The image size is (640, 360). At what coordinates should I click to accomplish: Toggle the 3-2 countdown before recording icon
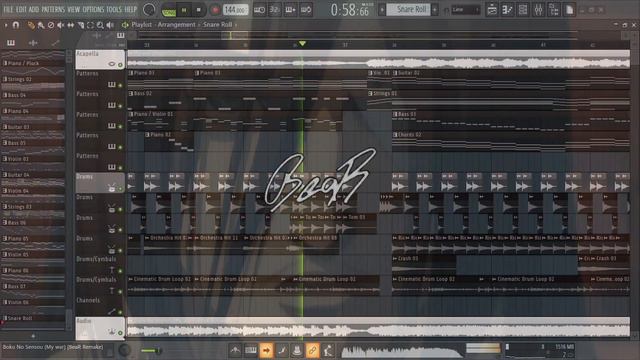(x=275, y=10)
